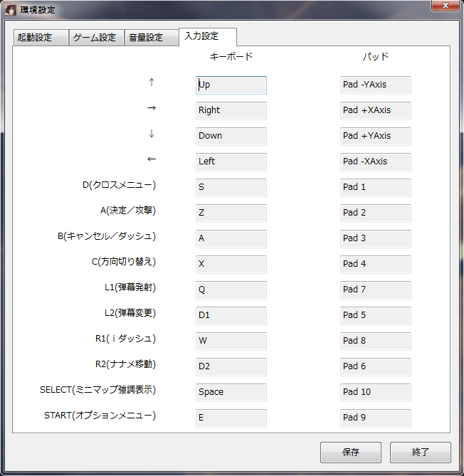Edit keyboard field for D(クロスメニュー)
The image size is (464, 476).
click(x=231, y=187)
